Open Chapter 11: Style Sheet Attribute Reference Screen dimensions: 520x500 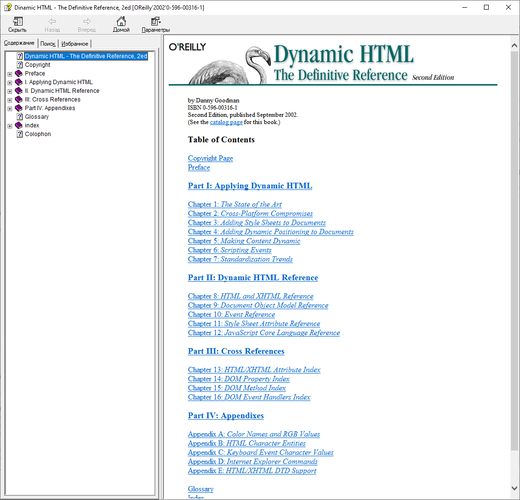click(254, 323)
